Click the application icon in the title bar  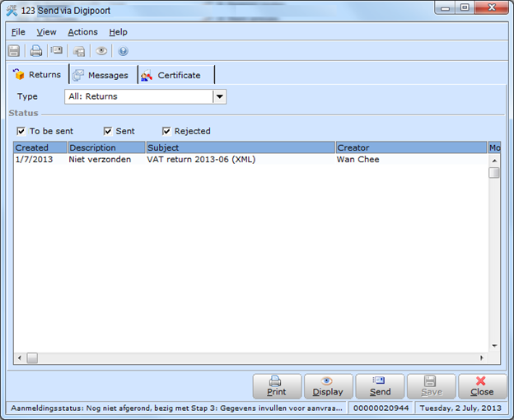pos(12,11)
